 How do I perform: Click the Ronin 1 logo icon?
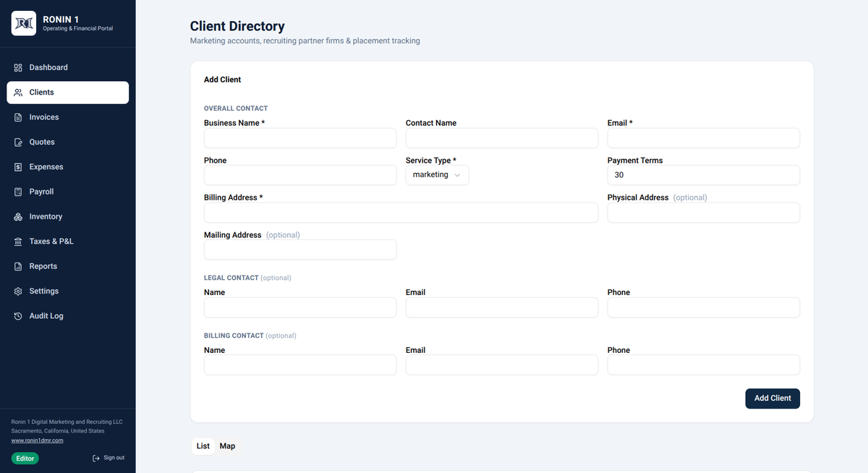24,23
